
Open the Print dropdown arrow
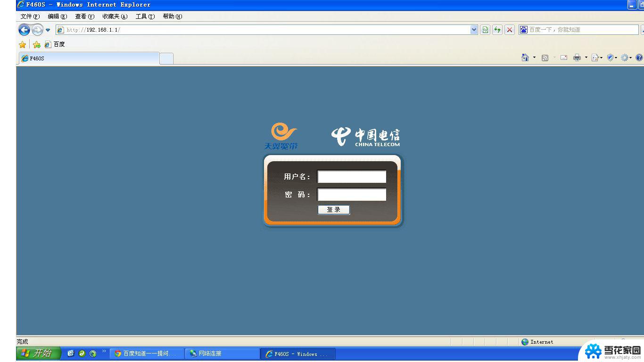586,58
